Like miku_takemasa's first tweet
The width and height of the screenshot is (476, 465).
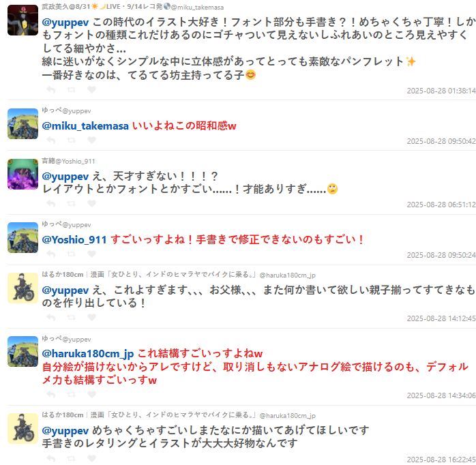[x=91, y=89]
